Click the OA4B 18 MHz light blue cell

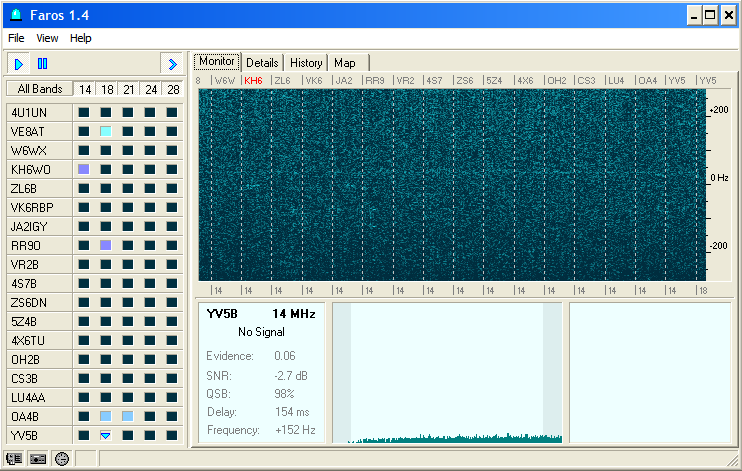(106, 416)
